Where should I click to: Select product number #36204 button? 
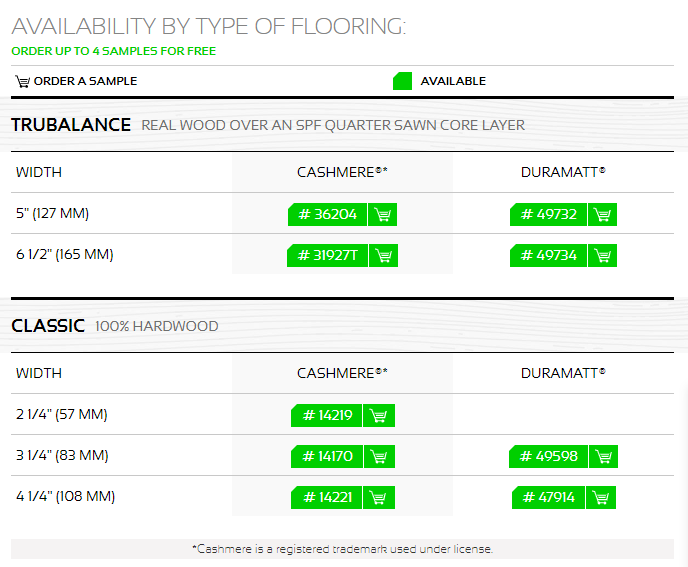(327, 215)
